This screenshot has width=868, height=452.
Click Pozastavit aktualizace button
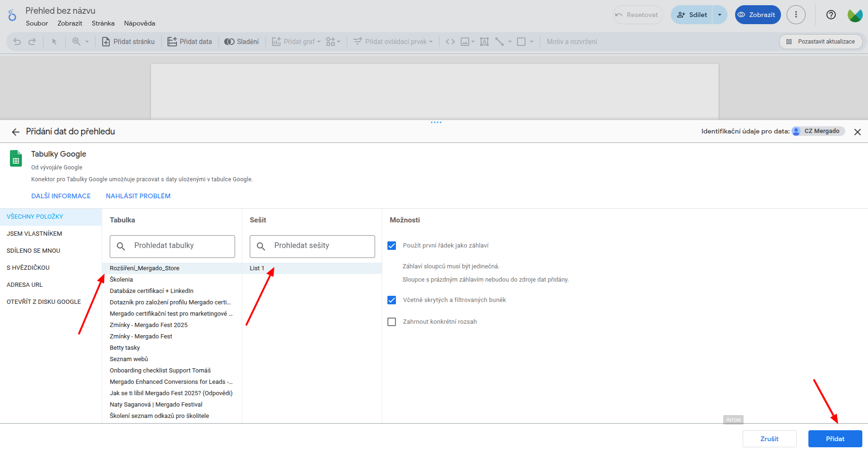click(x=821, y=42)
